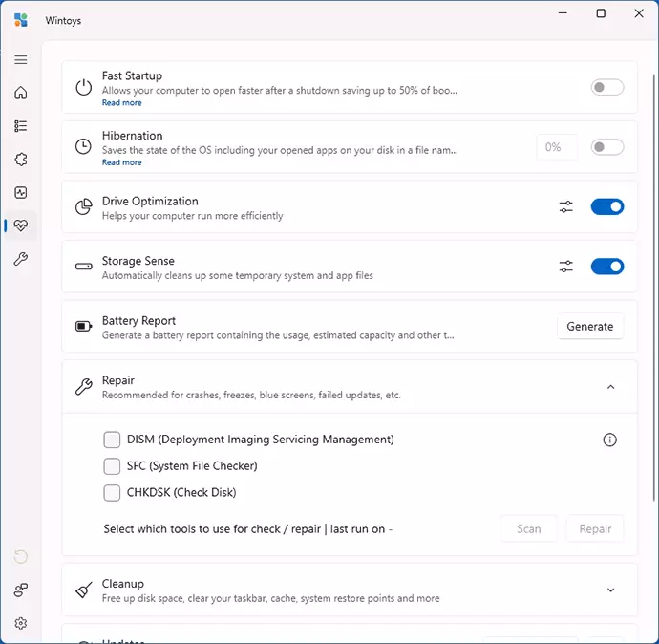
Task: Click the Storage Sense title text
Action: pos(138,261)
